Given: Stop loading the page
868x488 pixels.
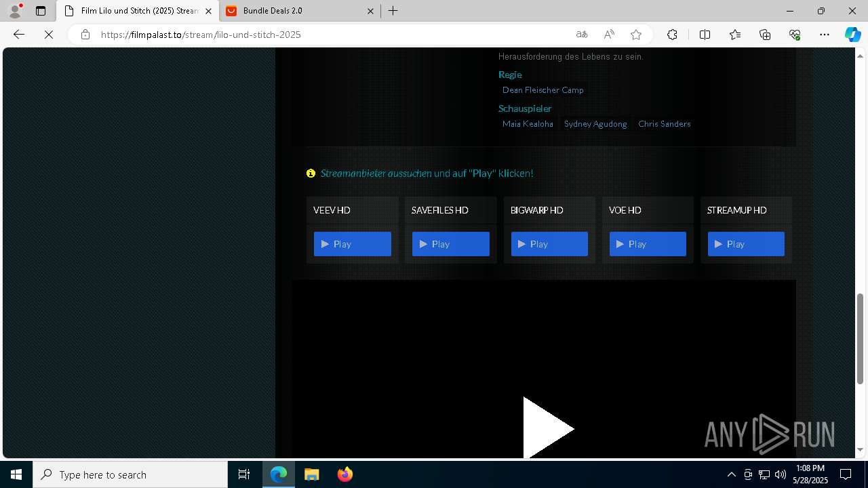Looking at the screenshot, I should click(49, 35).
